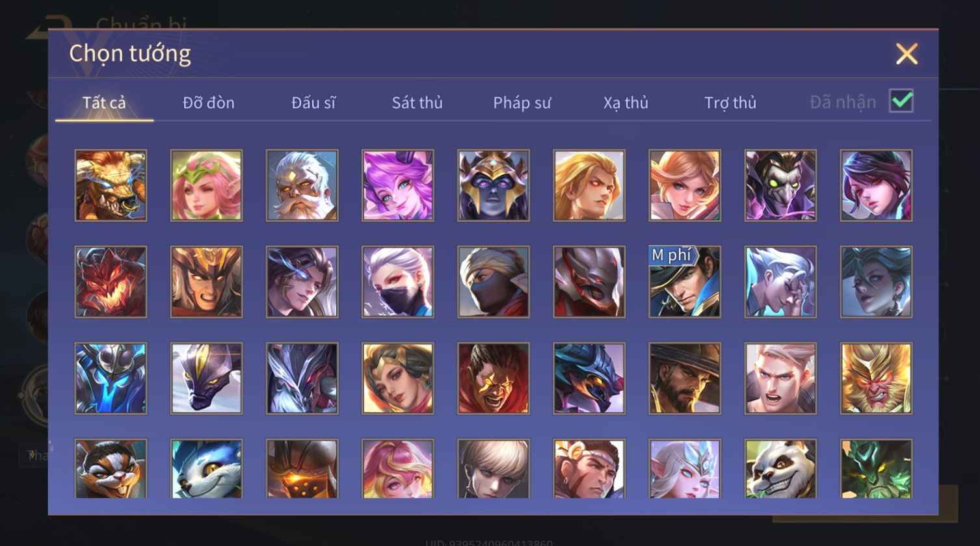980x546 pixels.
Task: Close the Chọn tướng dialog
Action: point(907,54)
